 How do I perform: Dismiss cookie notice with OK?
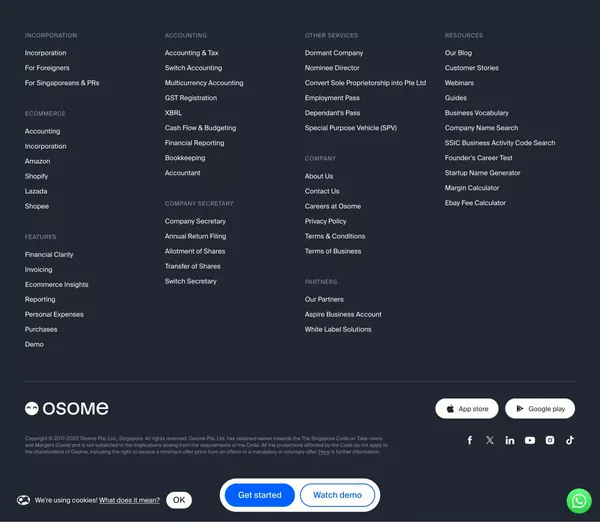click(x=179, y=500)
